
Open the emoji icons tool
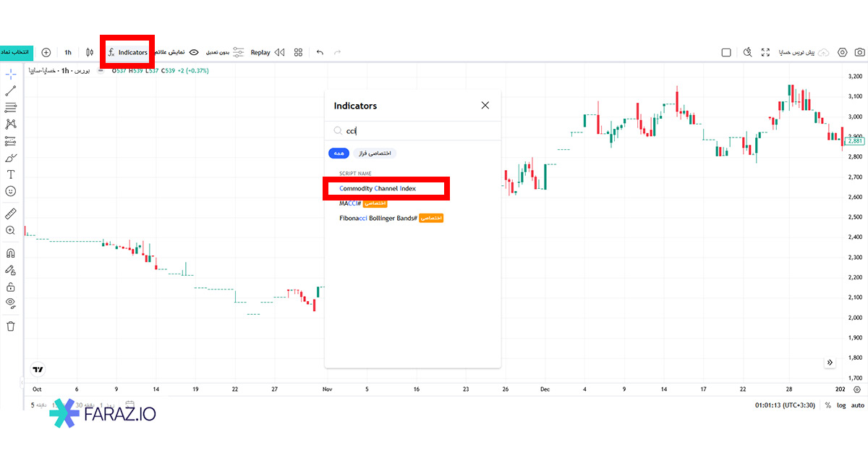coord(11,191)
